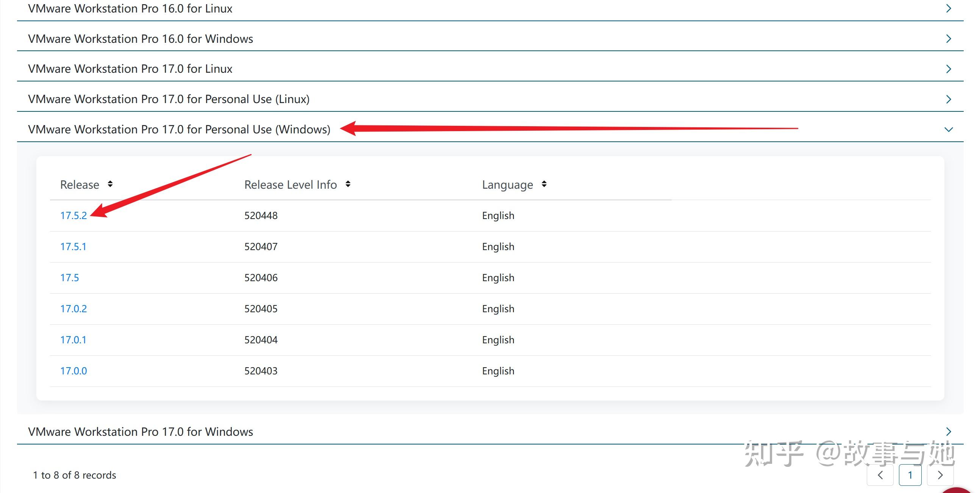
Task: Go to previous page arrow
Action: [x=880, y=475]
